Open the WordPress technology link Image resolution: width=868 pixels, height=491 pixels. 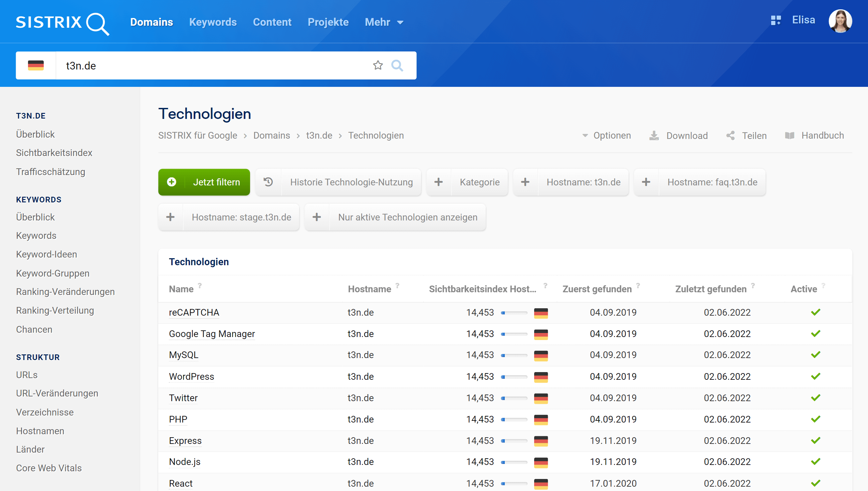[191, 376]
